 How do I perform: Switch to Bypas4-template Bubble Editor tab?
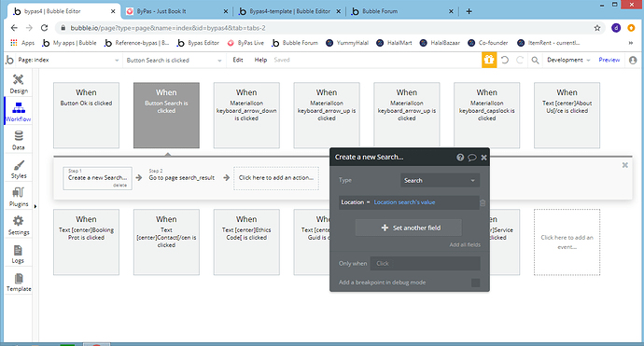[289, 11]
